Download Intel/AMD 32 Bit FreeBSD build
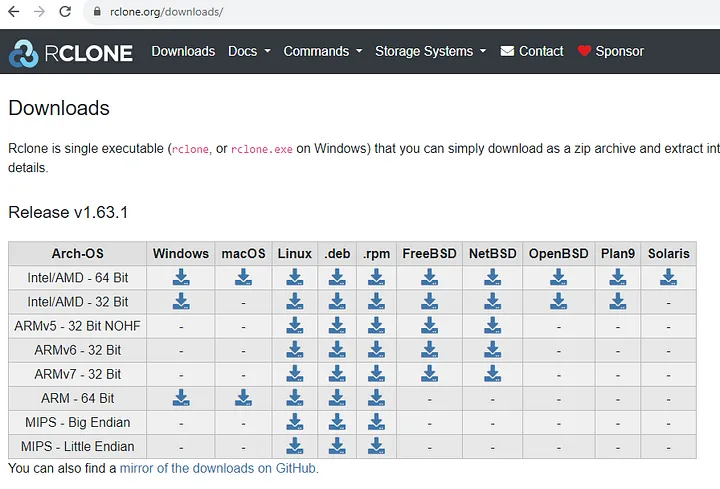The width and height of the screenshot is (720, 489). coord(429,301)
